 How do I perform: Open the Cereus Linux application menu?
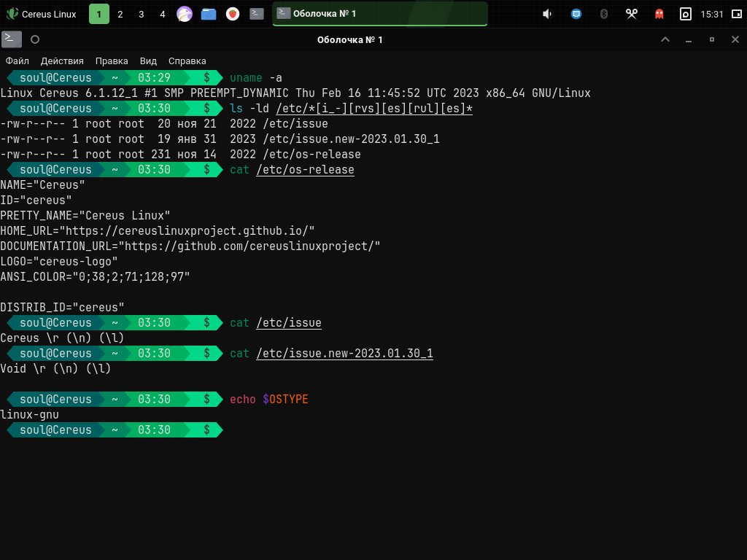point(41,14)
